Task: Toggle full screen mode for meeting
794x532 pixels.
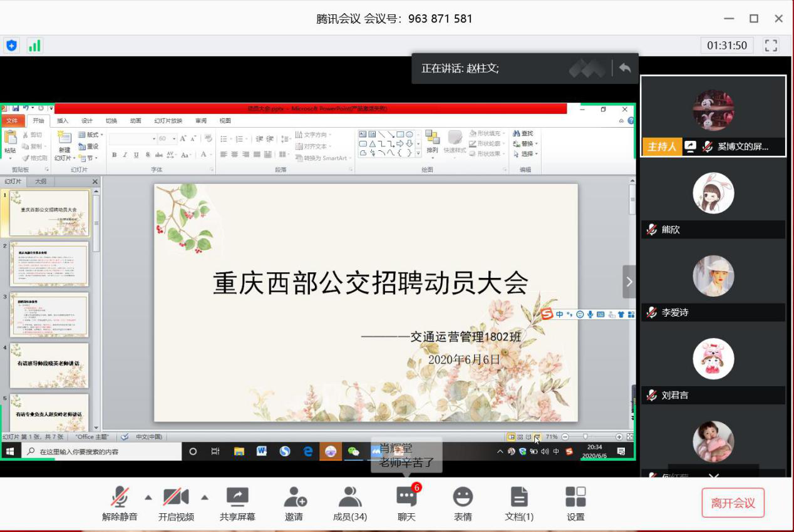Action: click(771, 45)
